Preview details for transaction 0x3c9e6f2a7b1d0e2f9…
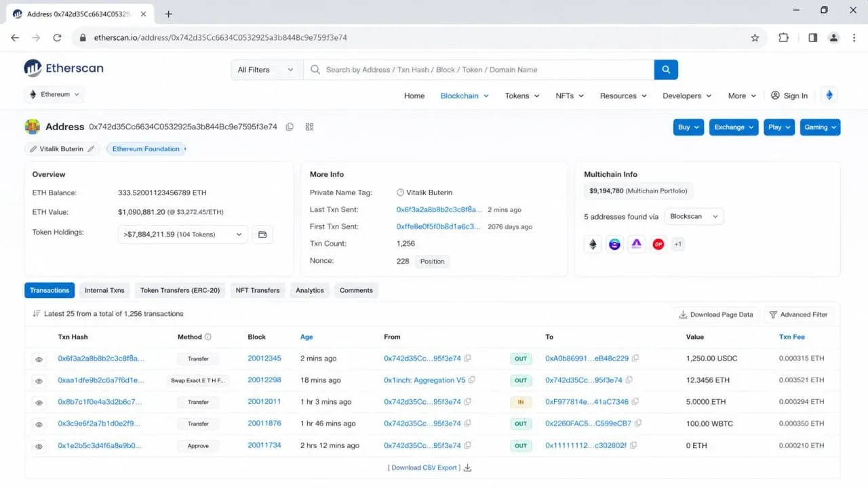This screenshot has height=488, width=868. (39, 424)
